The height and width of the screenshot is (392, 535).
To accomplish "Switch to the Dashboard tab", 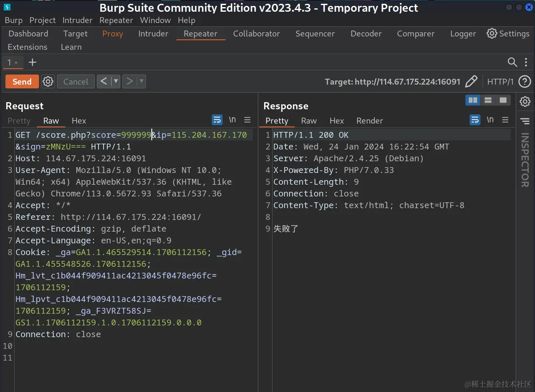I will pos(28,34).
